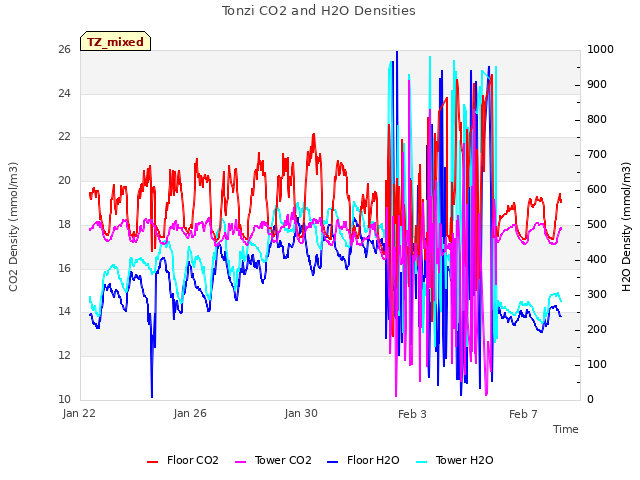Toggle the Floor H2O legend entry
The height and width of the screenshot is (480, 640).
coord(363,460)
